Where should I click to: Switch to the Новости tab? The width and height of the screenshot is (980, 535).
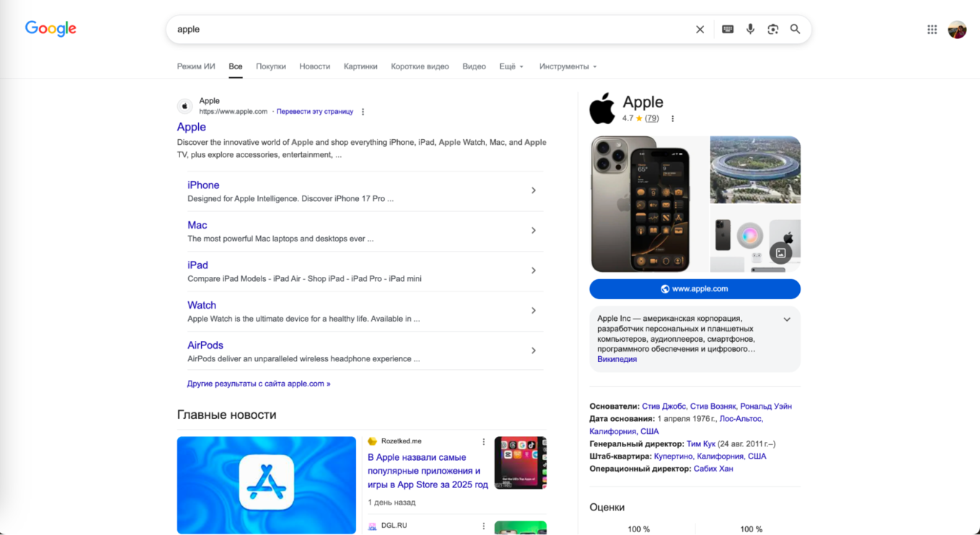coord(314,66)
